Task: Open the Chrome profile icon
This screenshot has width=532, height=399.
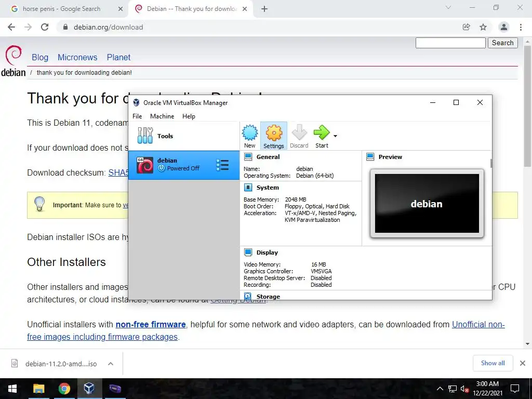Action: pyautogui.click(x=504, y=27)
